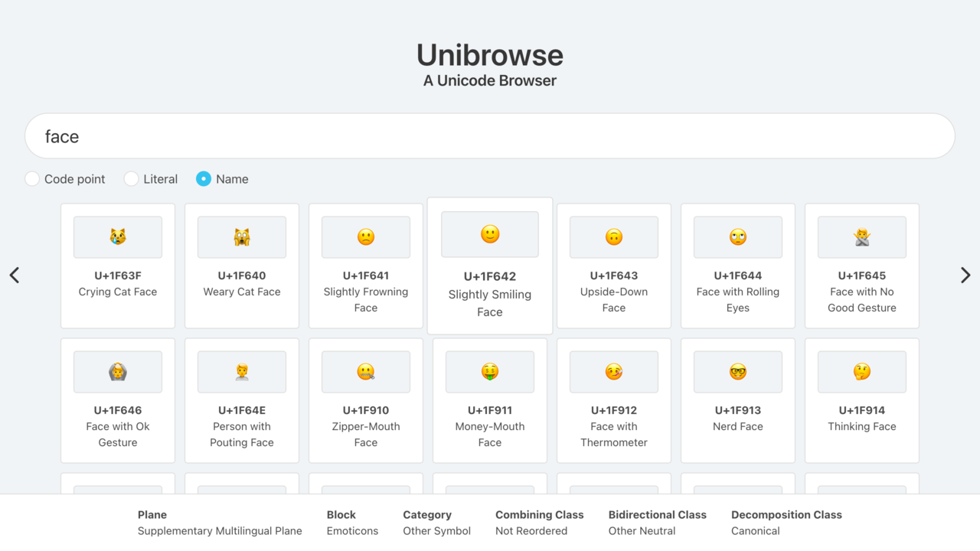Focus the search field containing 'face'
Image resolution: width=980 pixels, height=551 pixels.
(x=490, y=136)
